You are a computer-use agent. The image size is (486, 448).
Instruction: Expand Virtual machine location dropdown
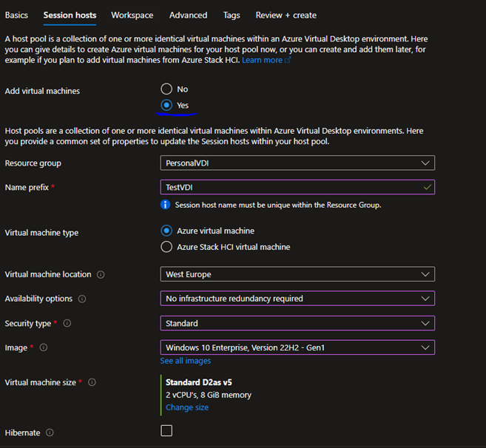pyautogui.click(x=297, y=274)
